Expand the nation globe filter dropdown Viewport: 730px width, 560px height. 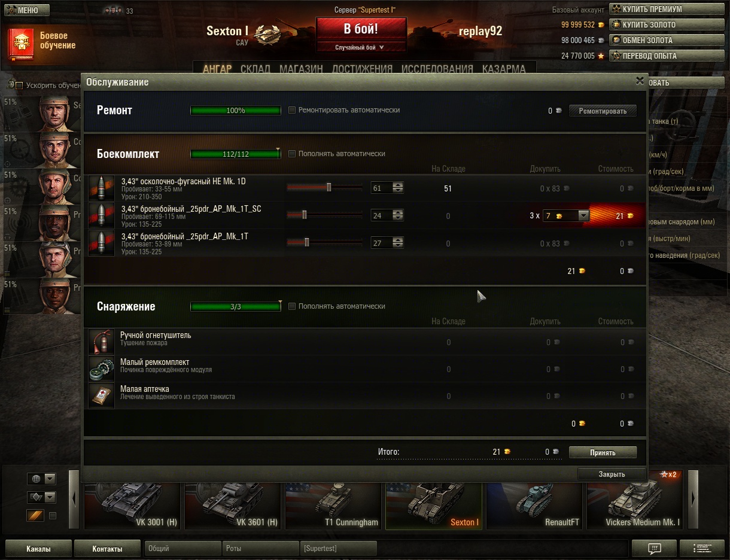tap(41, 479)
